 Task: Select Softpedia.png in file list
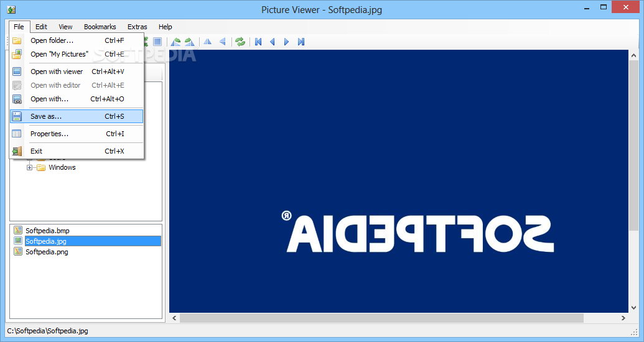click(x=47, y=252)
